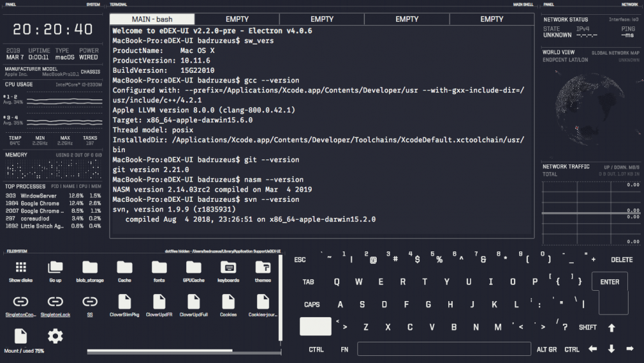Toggle the highlighted left shift key
The image size is (644, 363).
(316, 326)
